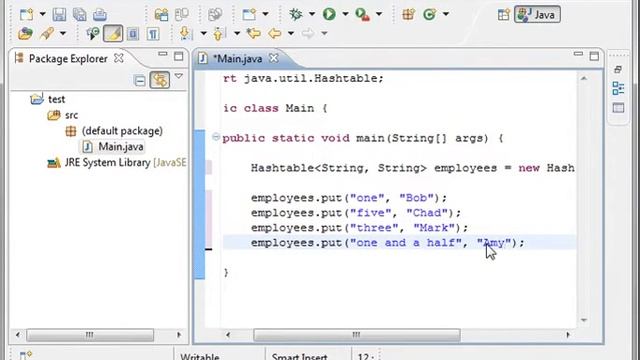Viewport: 640px width, 360px height.
Task: Open dropdown beside new window icon
Action: [x=265, y=14]
